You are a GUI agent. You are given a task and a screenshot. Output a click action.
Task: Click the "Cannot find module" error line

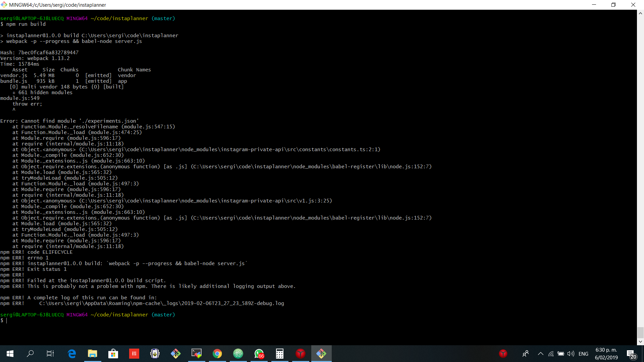pyautogui.click(x=69, y=121)
